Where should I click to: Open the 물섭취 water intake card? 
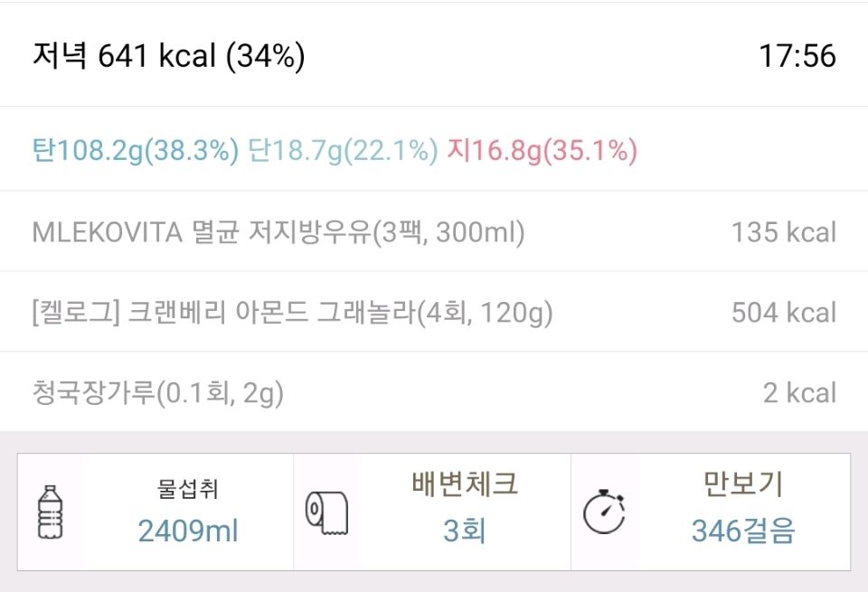click(156, 512)
